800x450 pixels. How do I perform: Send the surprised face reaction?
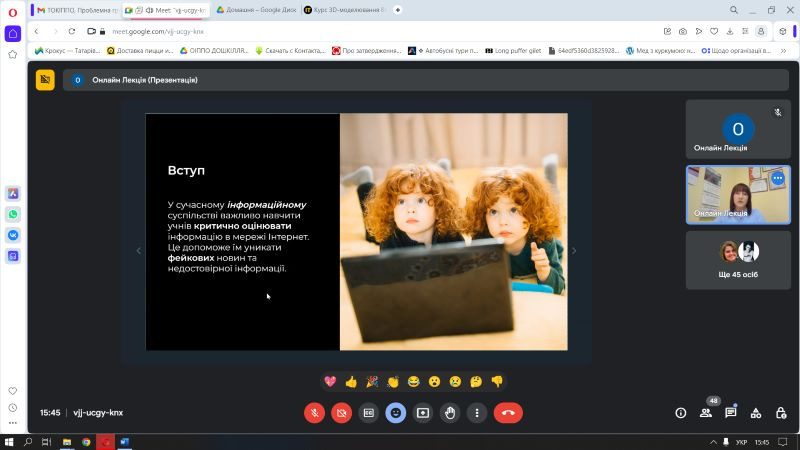434,382
